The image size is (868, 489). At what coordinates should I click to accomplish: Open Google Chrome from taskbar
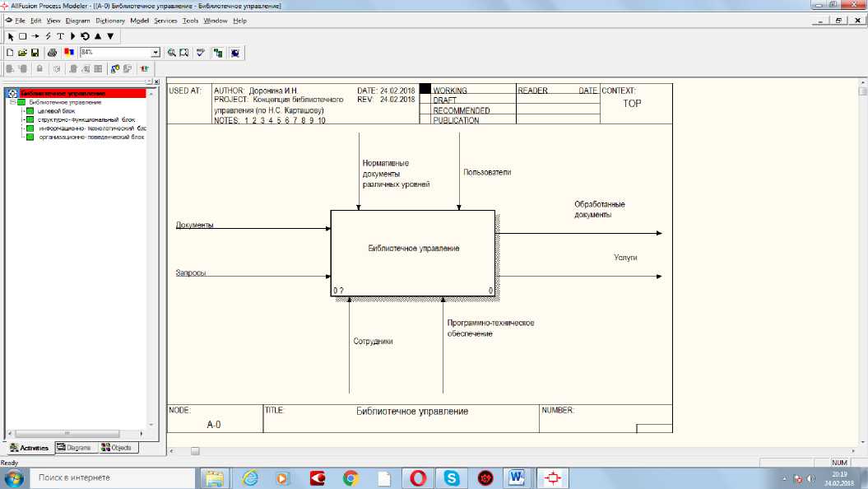(350, 478)
